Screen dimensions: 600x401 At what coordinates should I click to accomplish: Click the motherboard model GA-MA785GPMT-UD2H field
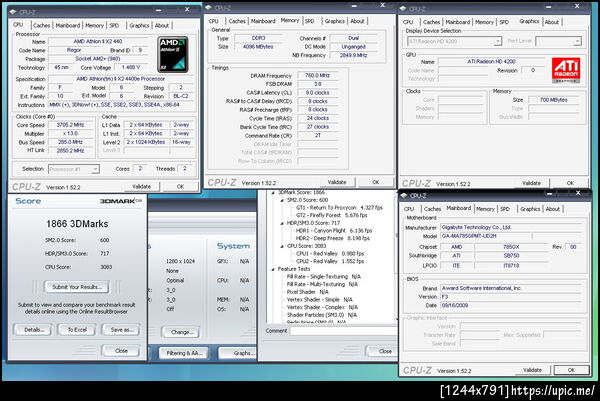tap(485, 236)
